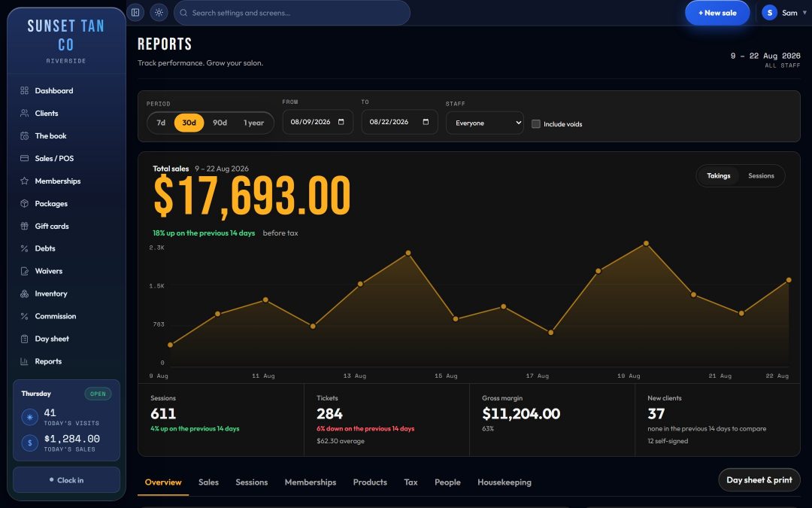
Task: Open the Products report tab
Action: click(370, 482)
